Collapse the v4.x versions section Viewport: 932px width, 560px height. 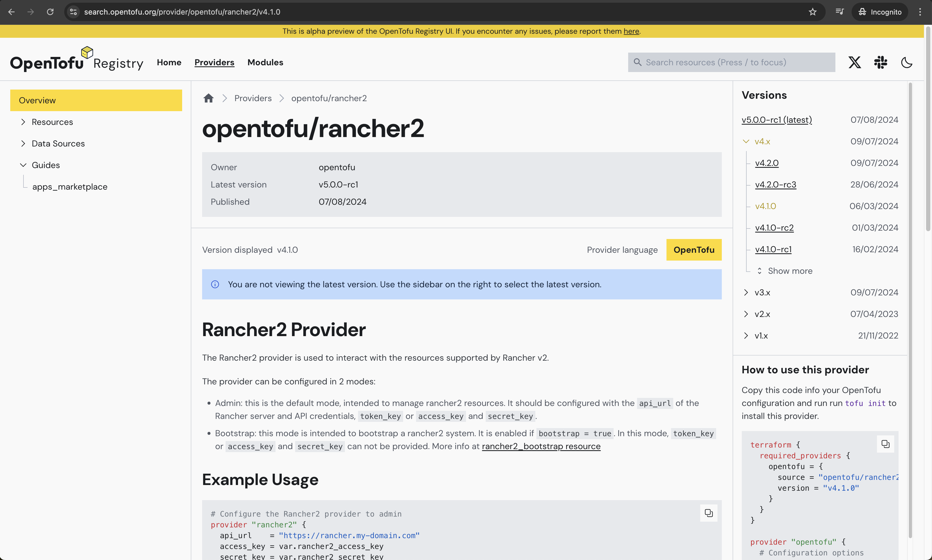pyautogui.click(x=746, y=141)
